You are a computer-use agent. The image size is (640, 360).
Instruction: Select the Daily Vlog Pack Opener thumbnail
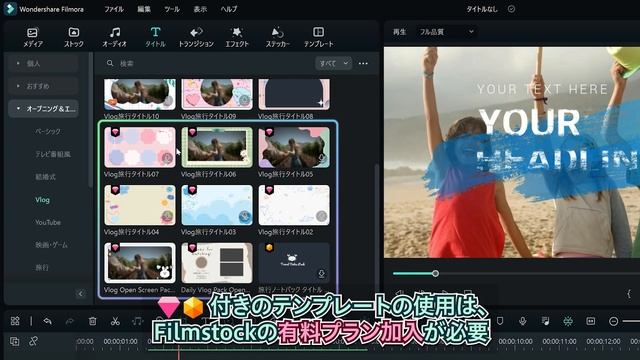tap(217, 263)
